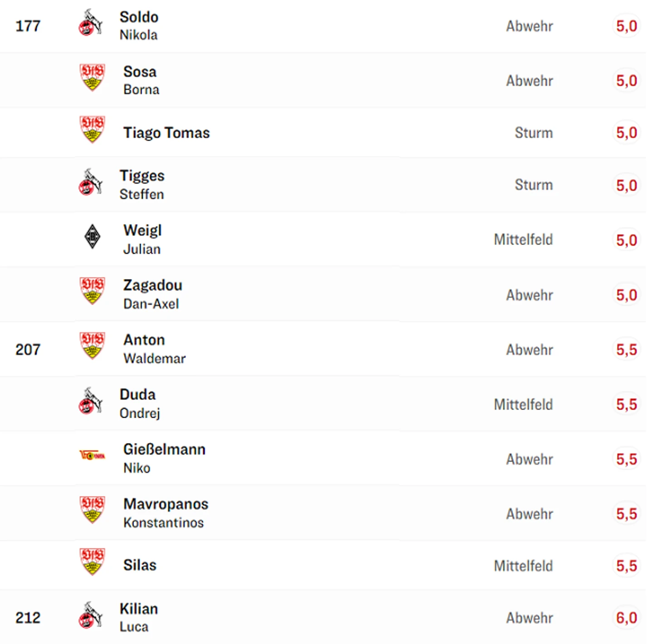This screenshot has height=644, width=662.
Task: Open Nikola Soldo's player profile
Action: click(139, 25)
